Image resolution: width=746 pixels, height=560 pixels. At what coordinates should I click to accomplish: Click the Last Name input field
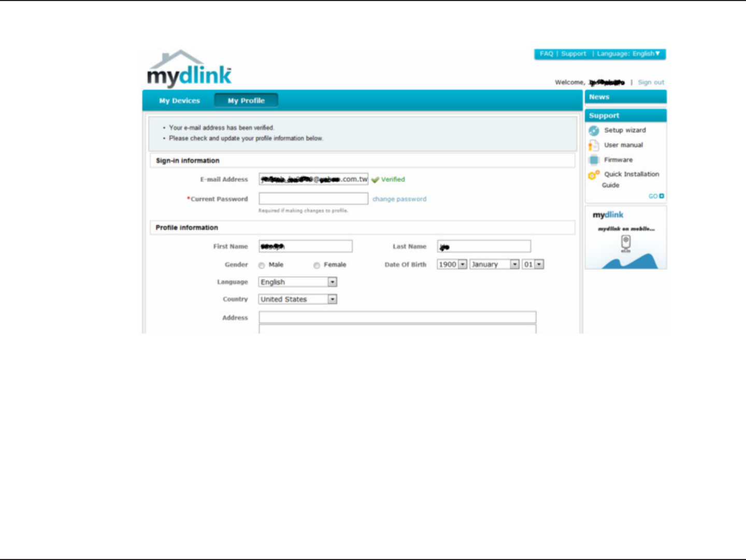[484, 246]
